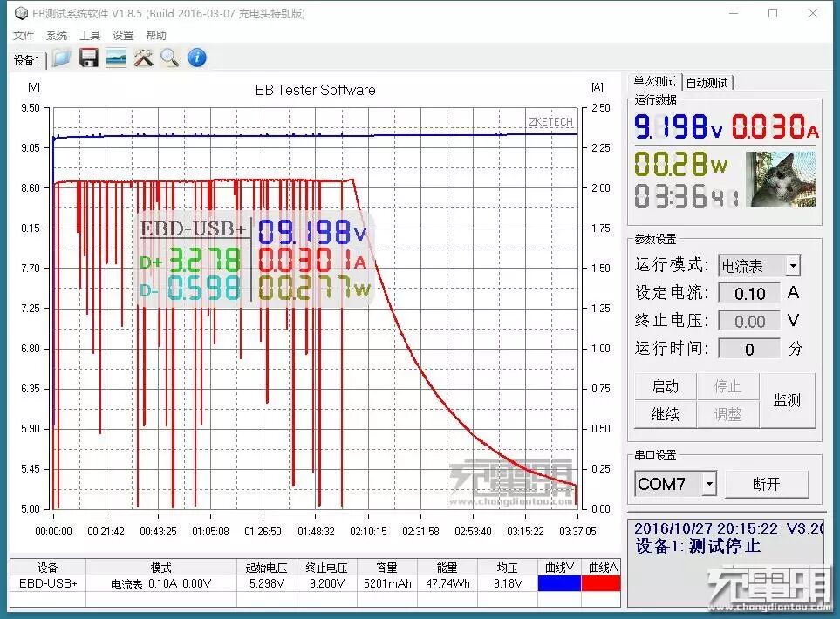Click the 03:36 elapsed time readout
This screenshot has width=840, height=619.
click(686, 196)
